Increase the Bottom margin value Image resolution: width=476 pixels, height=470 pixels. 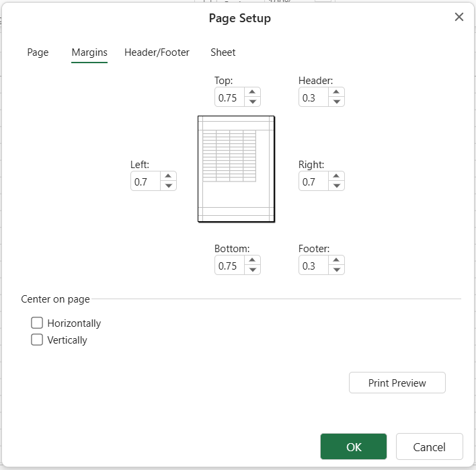click(252, 260)
